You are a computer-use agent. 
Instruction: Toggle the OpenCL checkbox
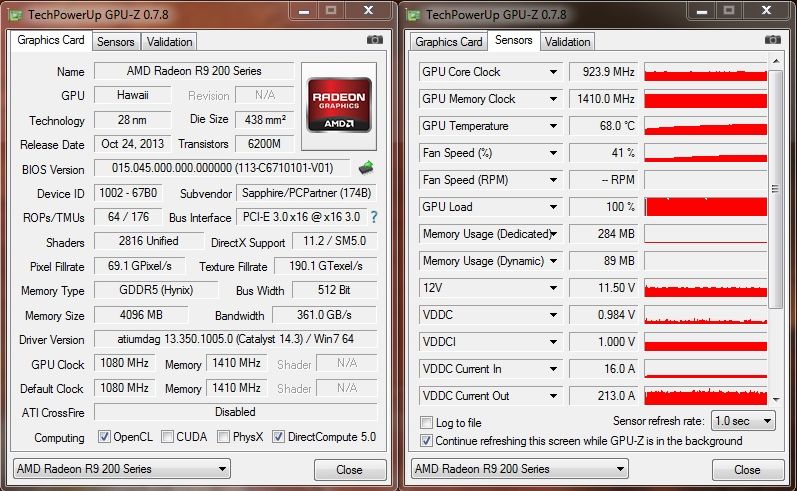pos(105,437)
